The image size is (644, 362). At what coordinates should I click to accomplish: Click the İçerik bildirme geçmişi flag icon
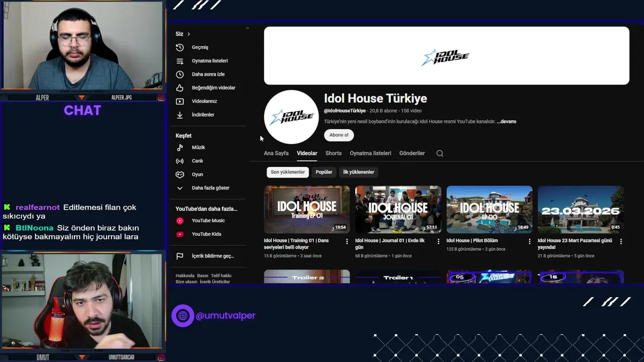click(x=180, y=256)
